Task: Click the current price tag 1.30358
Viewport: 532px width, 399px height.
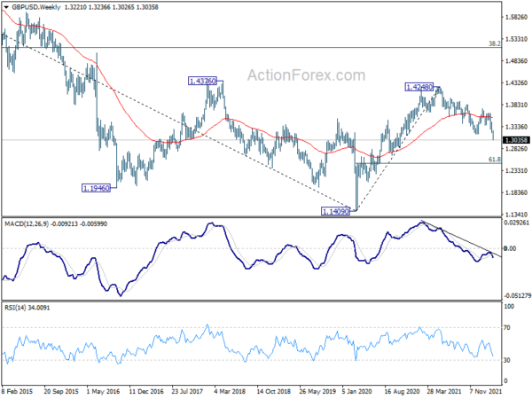Action: pos(516,140)
